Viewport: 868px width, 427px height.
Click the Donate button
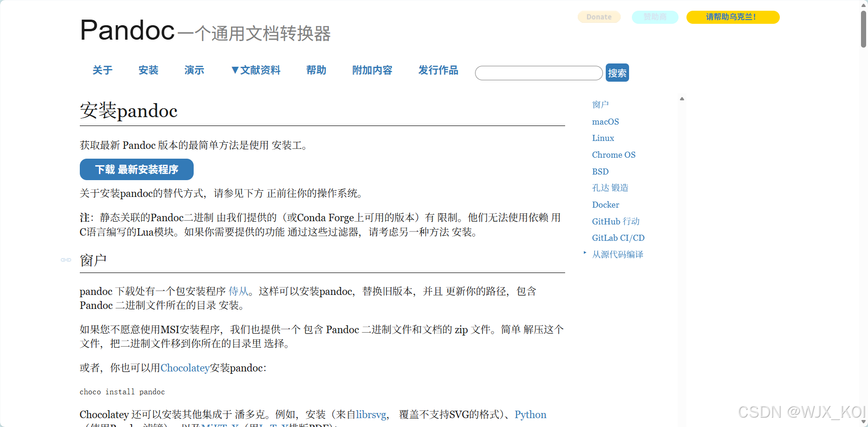599,17
